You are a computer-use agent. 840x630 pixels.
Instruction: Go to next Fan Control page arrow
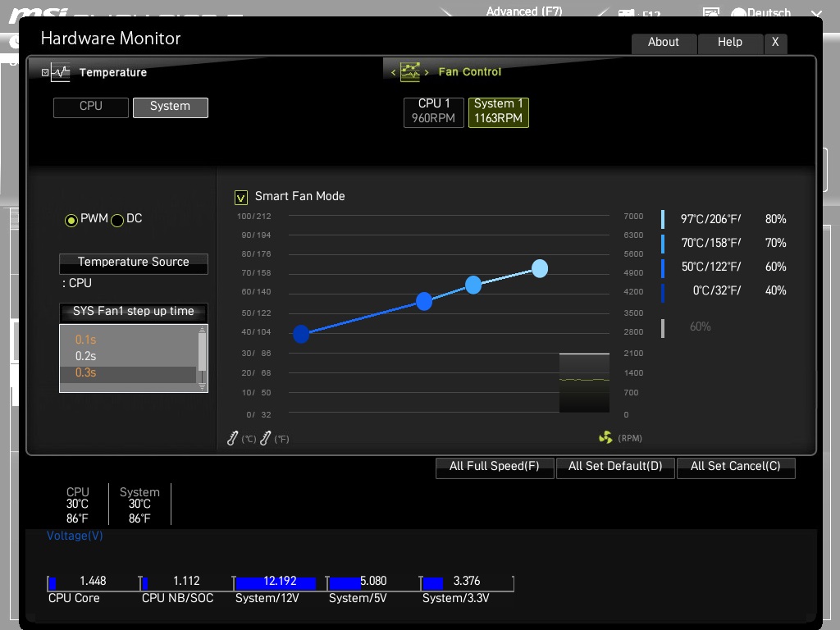click(x=427, y=72)
